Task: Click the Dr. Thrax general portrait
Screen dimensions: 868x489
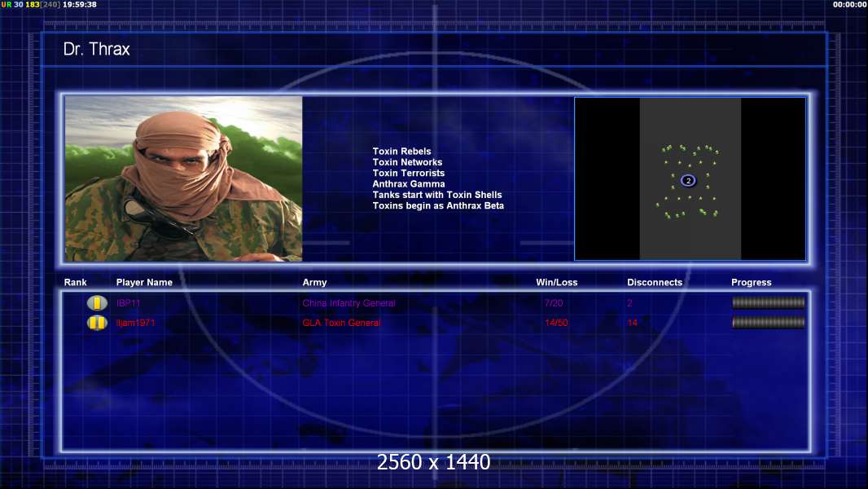Action: point(183,178)
